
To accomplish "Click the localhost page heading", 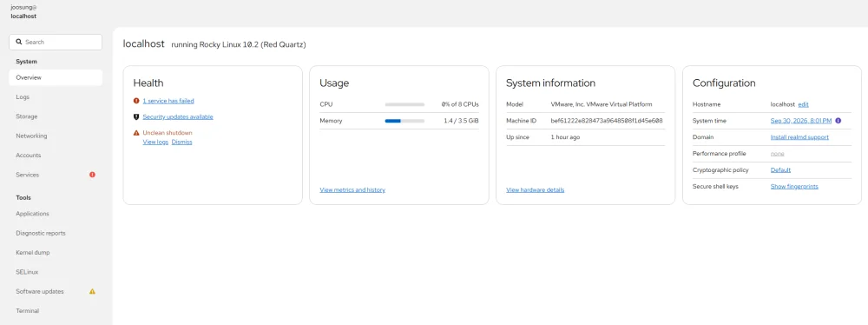I will [144, 43].
